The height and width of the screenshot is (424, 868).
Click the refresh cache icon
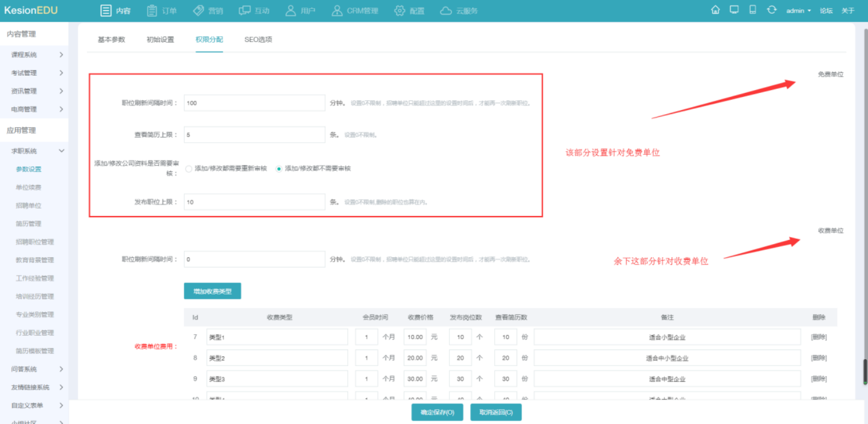point(772,10)
